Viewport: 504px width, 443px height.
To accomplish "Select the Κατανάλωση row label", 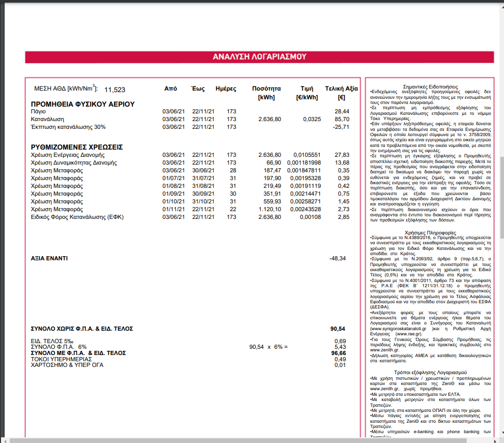I will [x=47, y=119].
